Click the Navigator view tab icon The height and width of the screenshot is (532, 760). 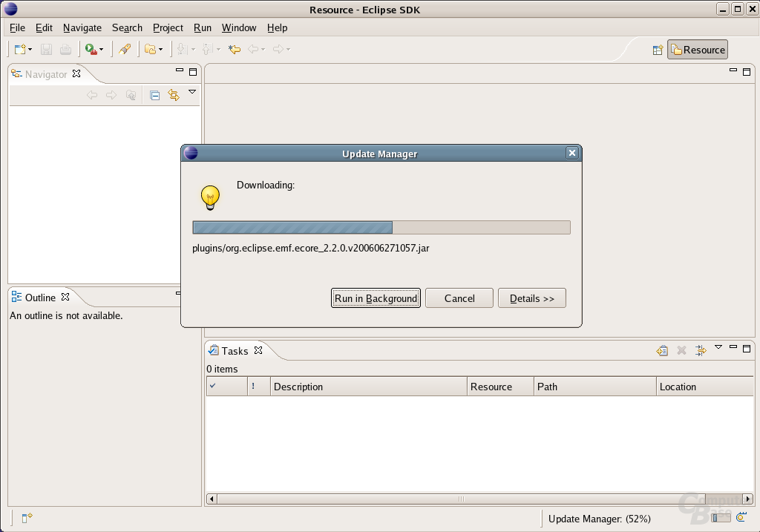click(16, 73)
